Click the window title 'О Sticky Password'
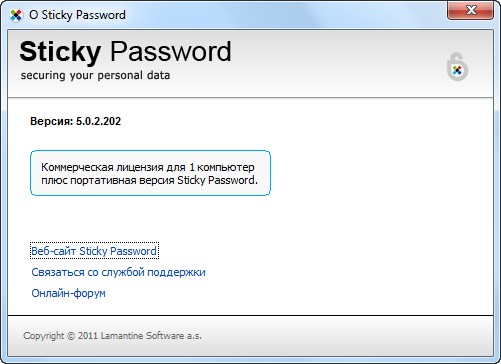 click(x=77, y=15)
